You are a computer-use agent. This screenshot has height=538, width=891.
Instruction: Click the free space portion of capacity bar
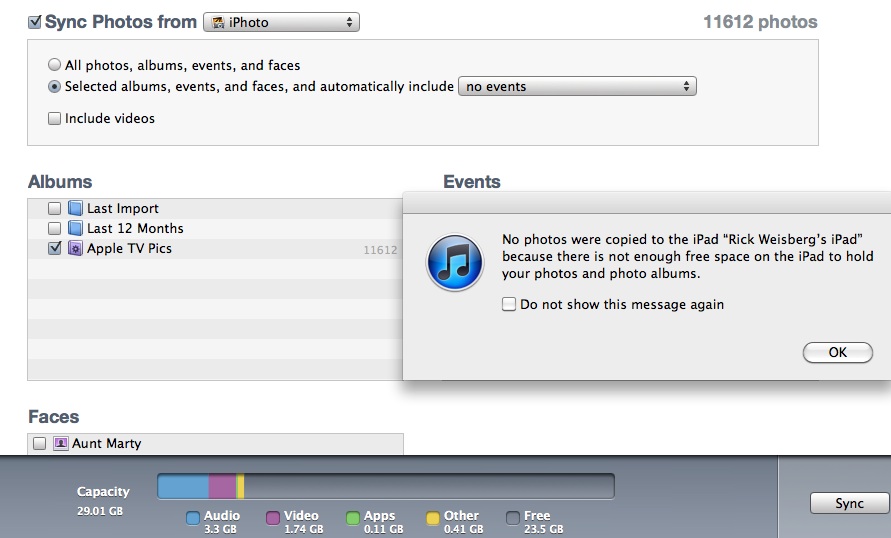[x=429, y=487]
